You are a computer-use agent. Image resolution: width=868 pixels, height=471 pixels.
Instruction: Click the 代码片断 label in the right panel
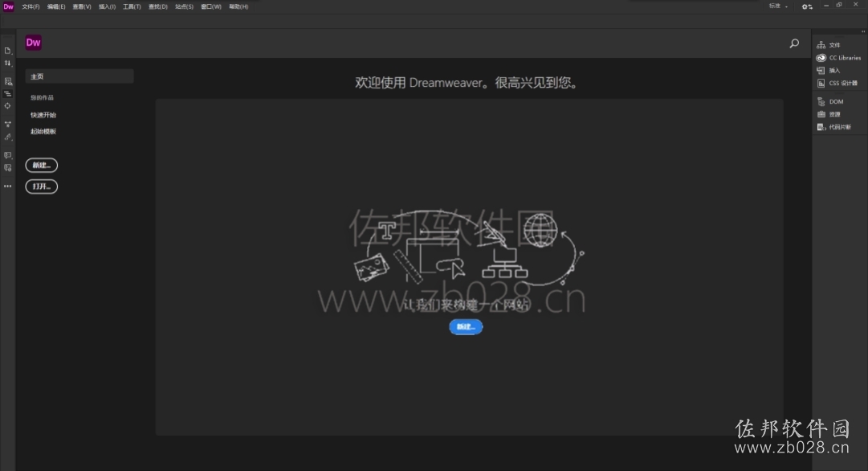[x=840, y=127]
